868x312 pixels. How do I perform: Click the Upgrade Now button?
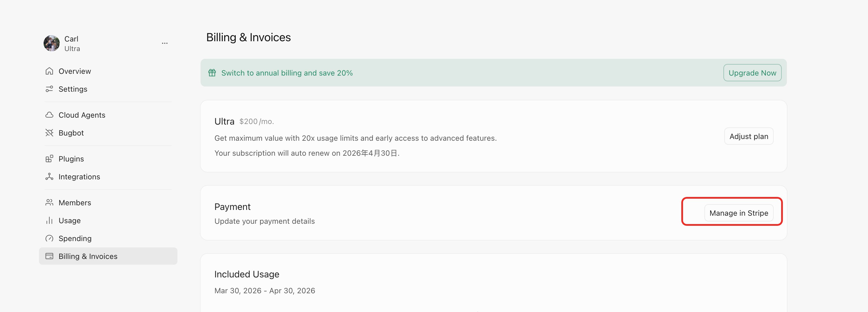click(x=752, y=73)
